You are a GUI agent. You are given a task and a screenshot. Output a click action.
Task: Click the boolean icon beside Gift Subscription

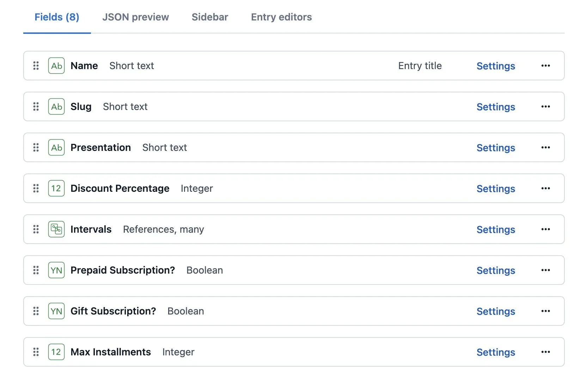pos(56,311)
